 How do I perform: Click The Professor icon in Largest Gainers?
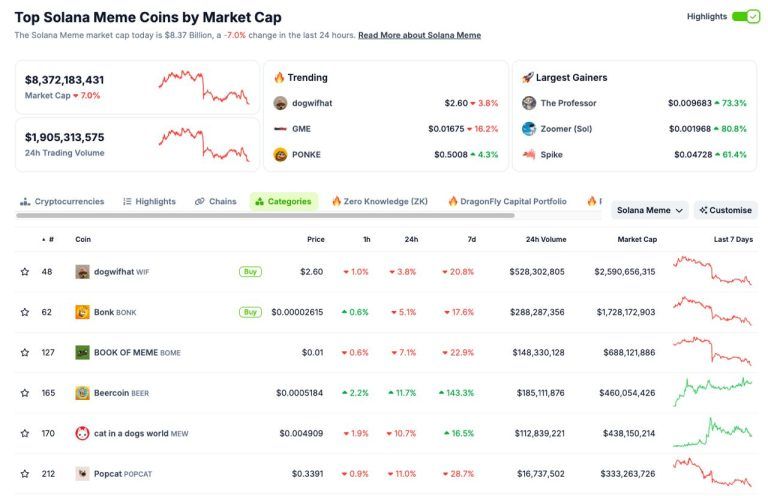point(529,103)
